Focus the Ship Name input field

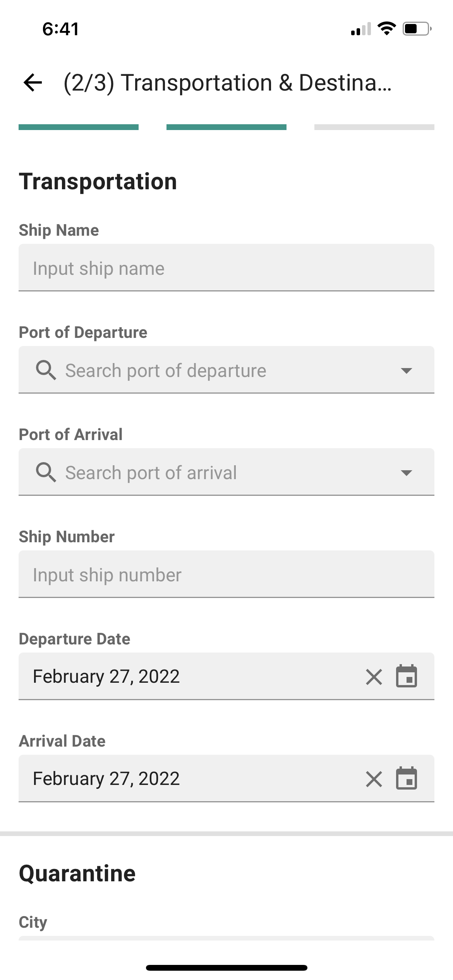click(226, 268)
